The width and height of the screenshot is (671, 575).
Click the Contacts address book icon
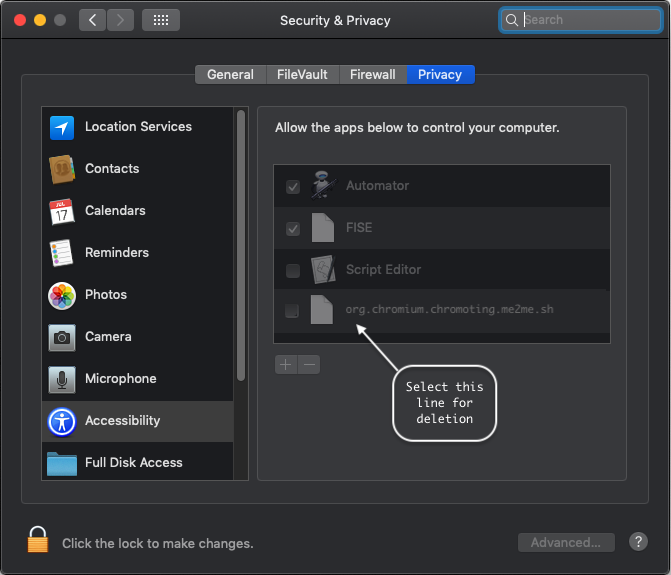[x=62, y=169]
